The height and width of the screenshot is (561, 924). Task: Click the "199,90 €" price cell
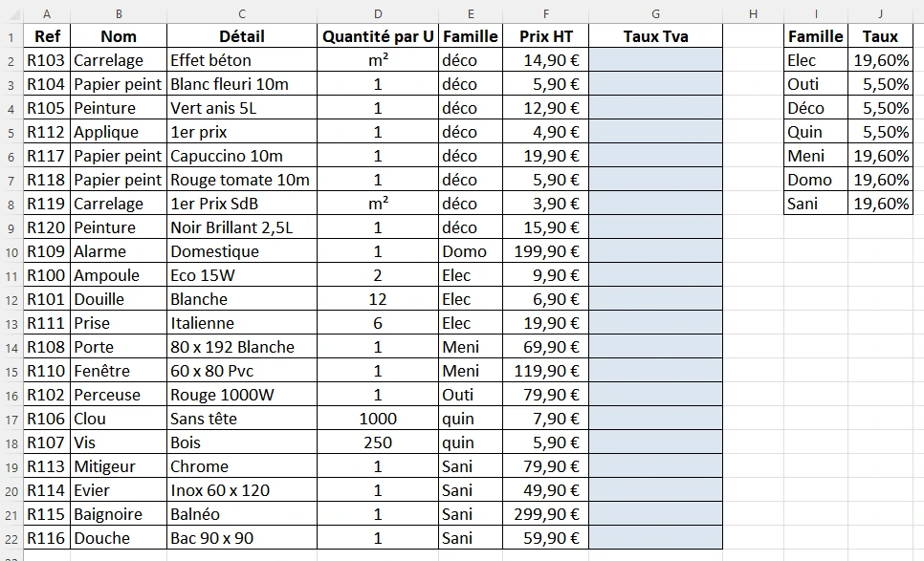(545, 251)
